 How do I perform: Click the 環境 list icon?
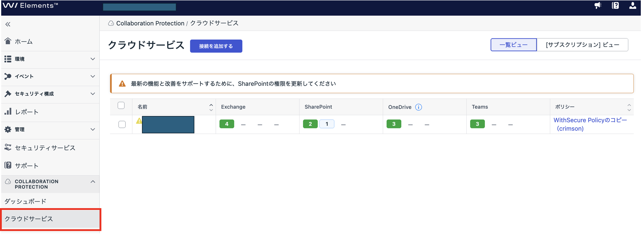(x=8, y=59)
